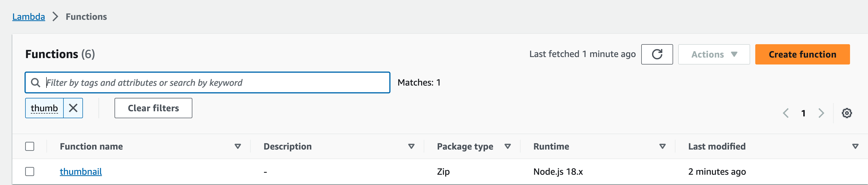Click inside the filter search field
The height and width of the screenshot is (185, 868).
[202, 82]
